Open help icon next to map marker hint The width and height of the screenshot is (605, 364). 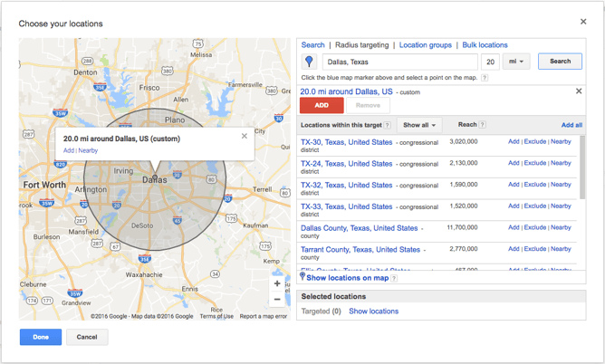pyautogui.click(x=485, y=78)
